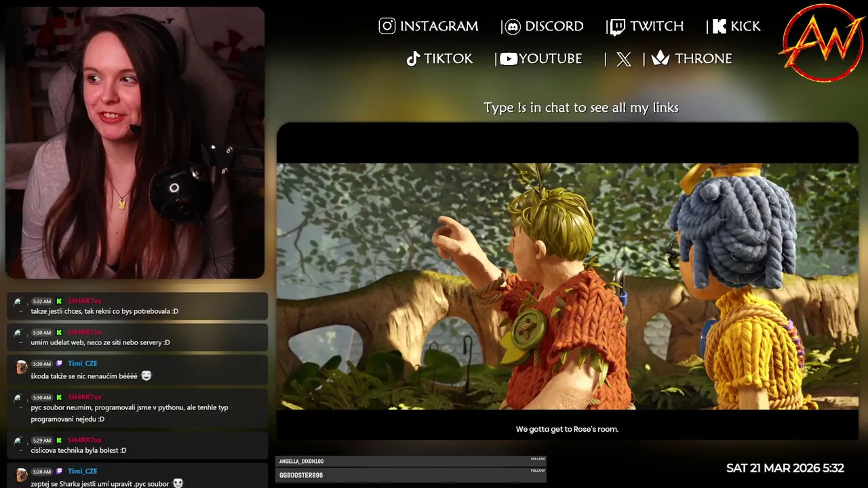Screen dimensions: 868x488
Task: Click FOLLOW tag on GGBOOSTER896 row
Action: (x=538, y=470)
